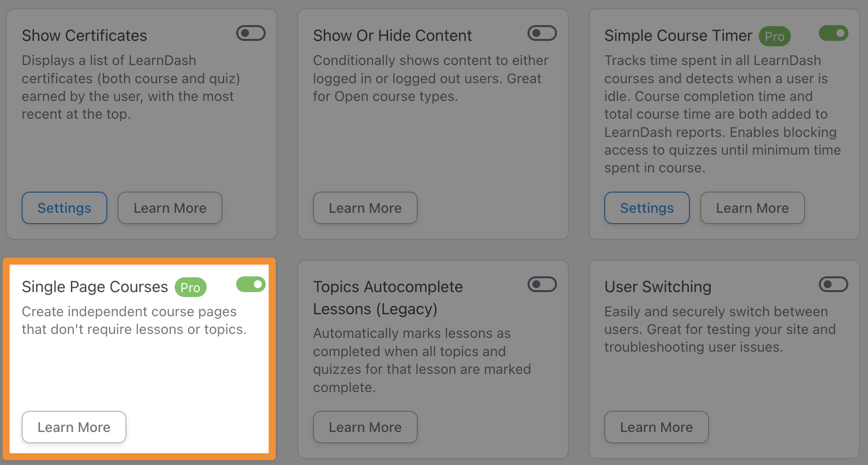Open Learn More for User Switching

[656, 427]
